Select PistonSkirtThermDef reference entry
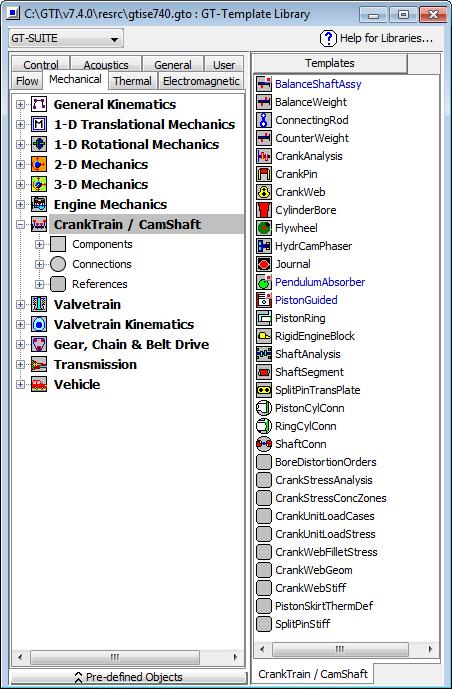 coord(324,606)
